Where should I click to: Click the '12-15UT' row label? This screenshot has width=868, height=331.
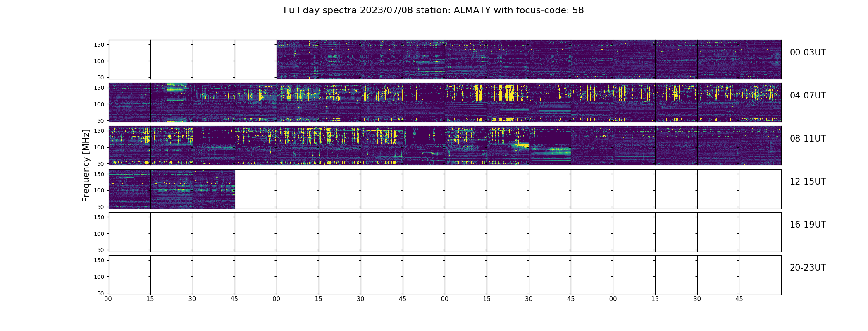coord(808,182)
